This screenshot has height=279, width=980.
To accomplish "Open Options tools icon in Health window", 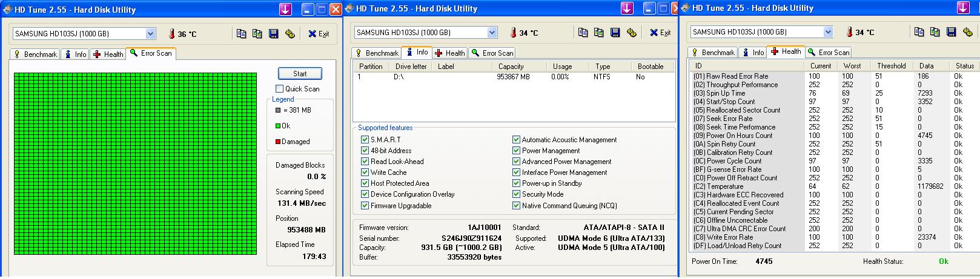I will pyautogui.click(x=968, y=32).
